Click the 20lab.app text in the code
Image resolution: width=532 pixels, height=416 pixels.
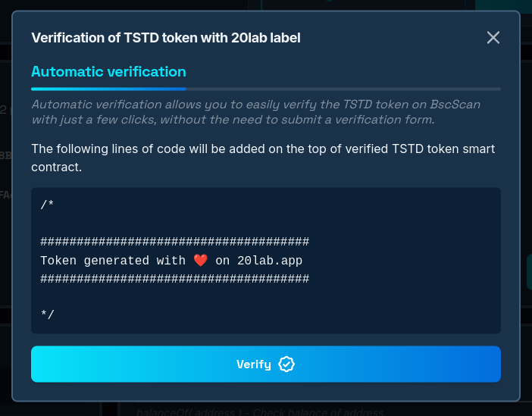(270, 261)
